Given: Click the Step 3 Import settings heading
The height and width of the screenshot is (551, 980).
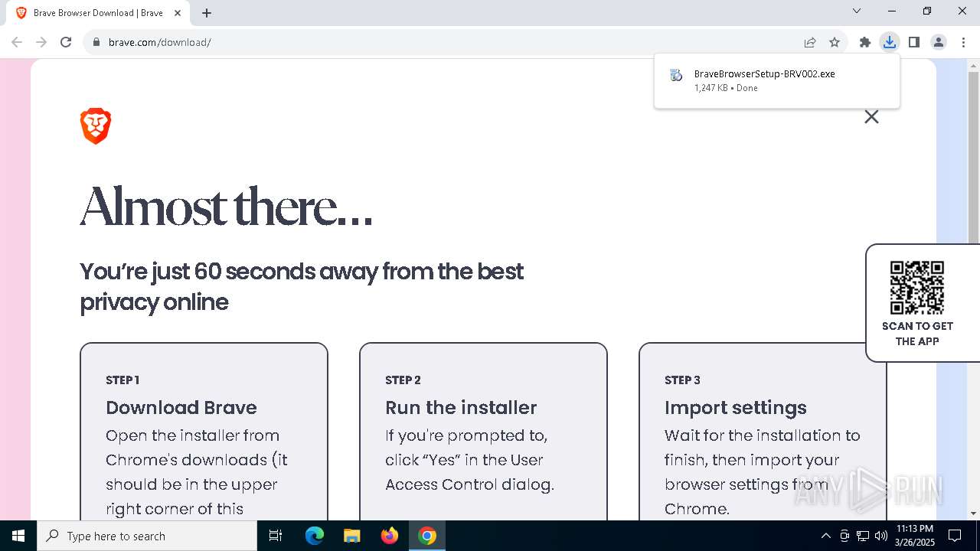Looking at the screenshot, I should tap(736, 408).
